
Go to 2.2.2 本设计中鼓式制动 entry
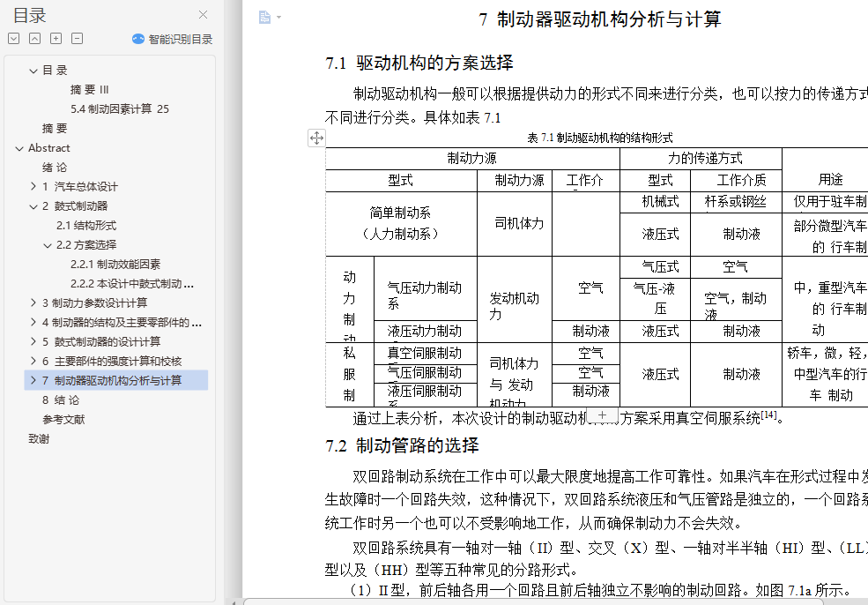132,284
